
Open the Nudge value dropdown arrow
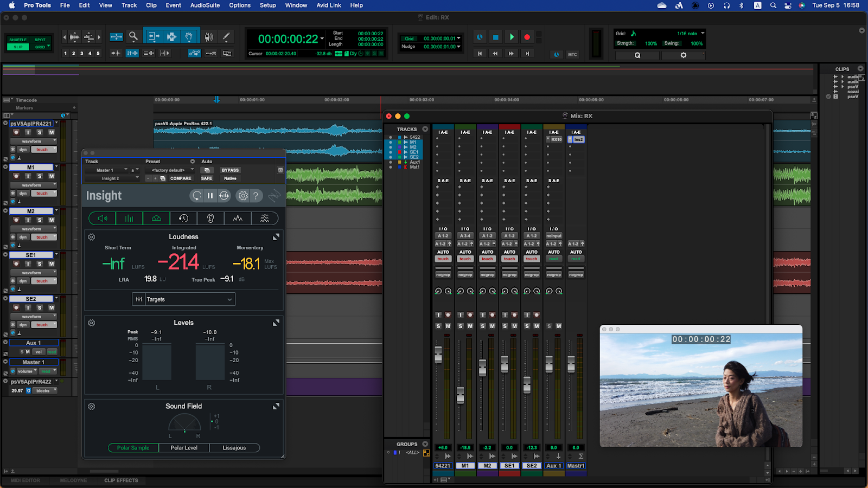click(x=459, y=47)
